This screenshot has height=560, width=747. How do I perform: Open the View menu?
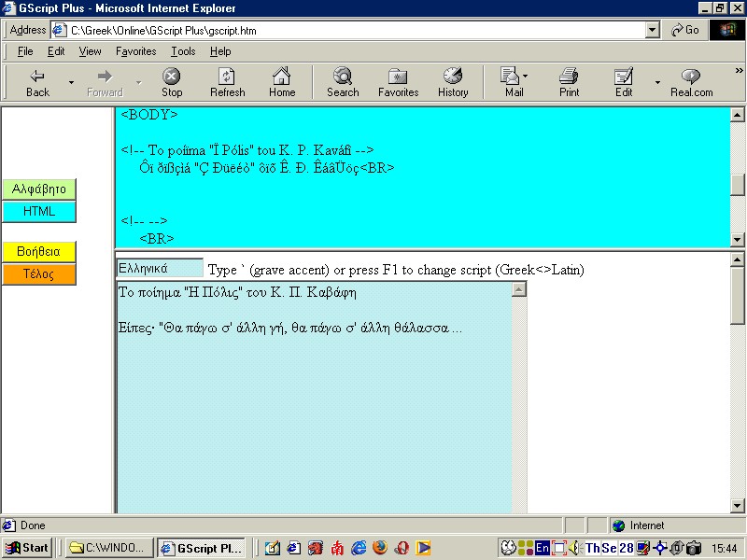(90, 51)
